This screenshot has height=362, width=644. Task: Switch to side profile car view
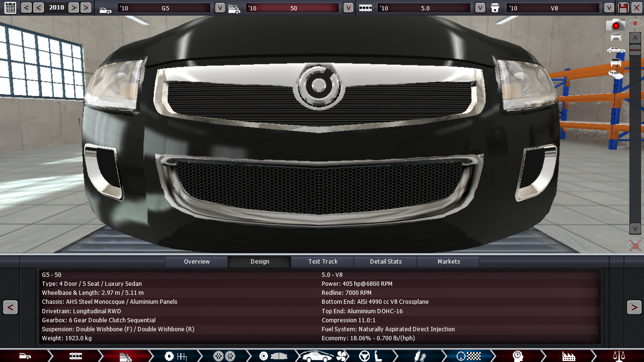point(616,50)
